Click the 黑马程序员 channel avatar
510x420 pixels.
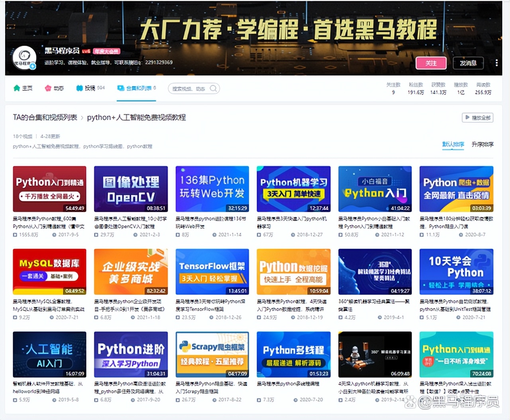point(24,57)
